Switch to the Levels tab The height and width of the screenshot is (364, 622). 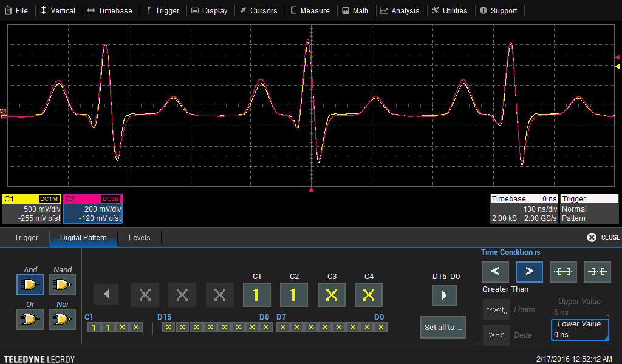coord(139,238)
